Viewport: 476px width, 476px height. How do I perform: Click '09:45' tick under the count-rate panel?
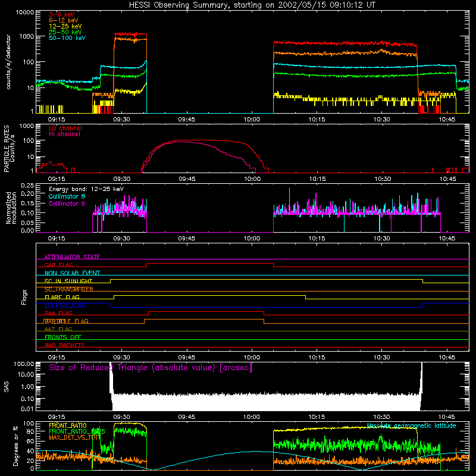[x=186, y=120]
